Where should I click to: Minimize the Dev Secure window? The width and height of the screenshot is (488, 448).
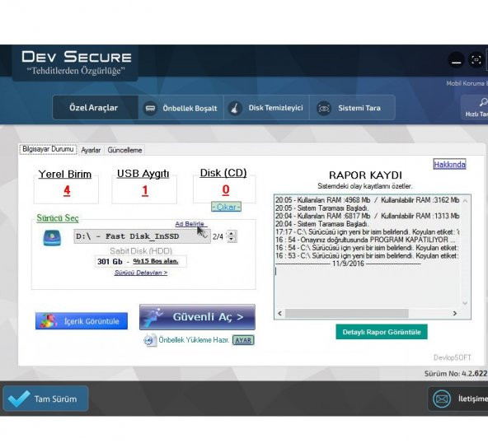(x=456, y=60)
